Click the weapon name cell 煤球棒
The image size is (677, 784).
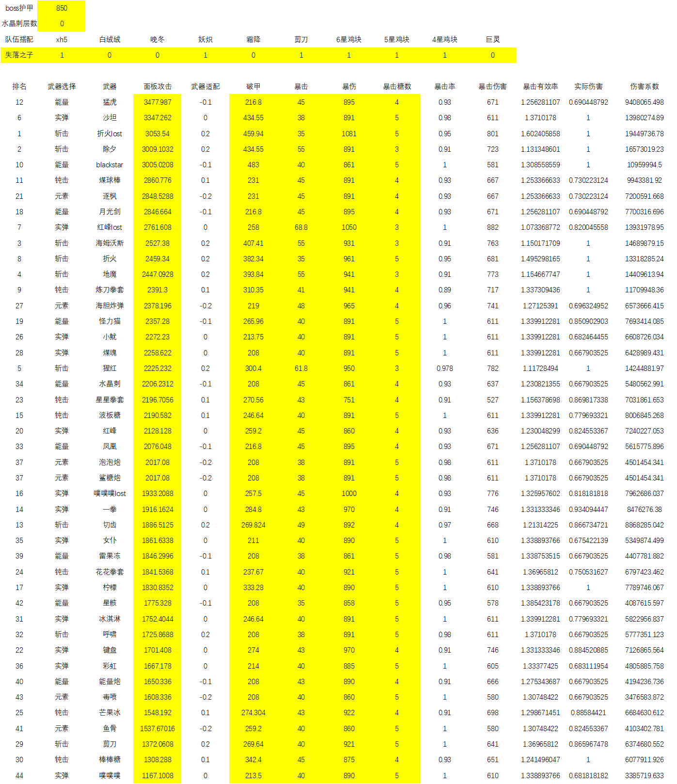click(110, 180)
